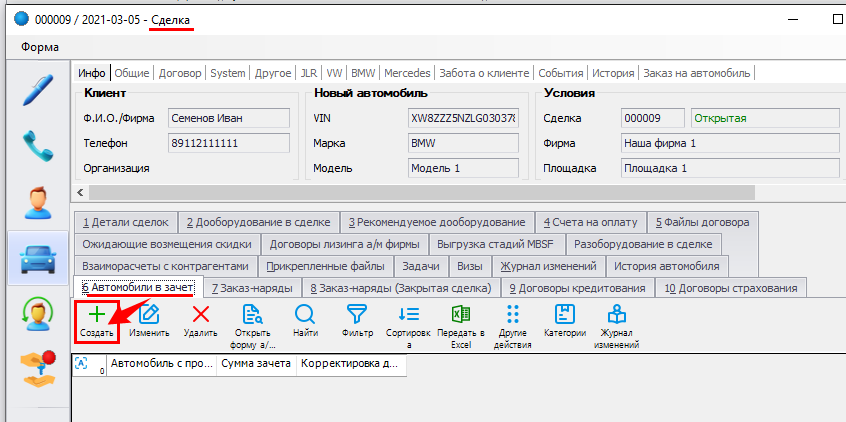Open the Найти magnifier search tool
The width and height of the screenshot is (846, 422).
(x=304, y=315)
